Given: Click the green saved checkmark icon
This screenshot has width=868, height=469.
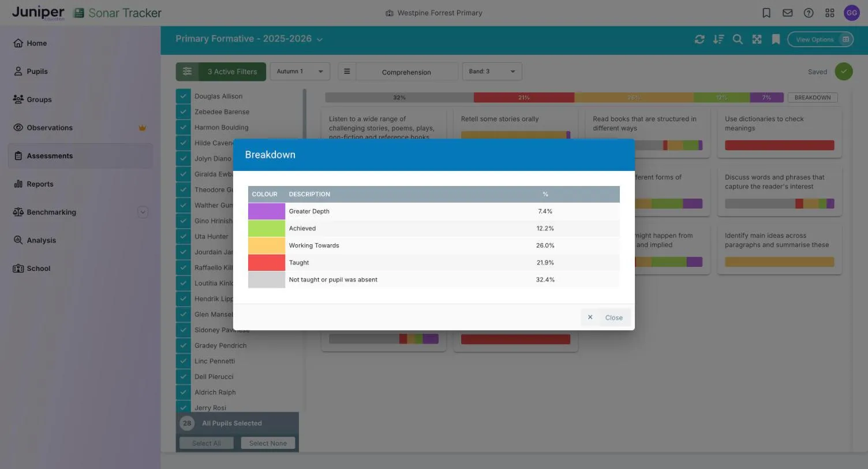Looking at the screenshot, I should click(x=844, y=72).
